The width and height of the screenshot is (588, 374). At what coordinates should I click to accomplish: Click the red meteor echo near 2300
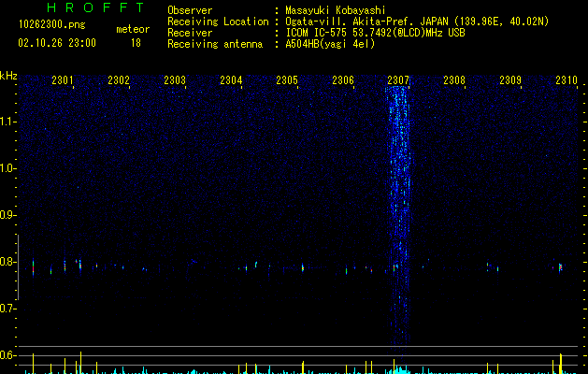(33, 267)
